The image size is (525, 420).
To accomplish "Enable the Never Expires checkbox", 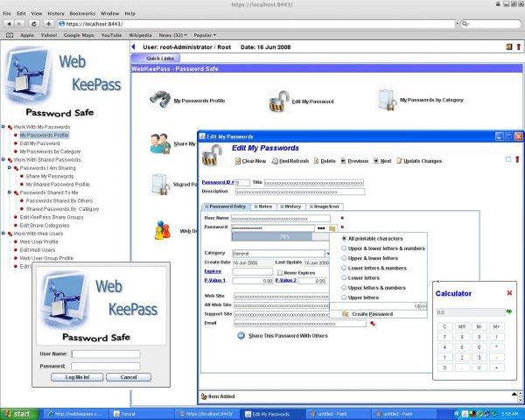I will (279, 272).
